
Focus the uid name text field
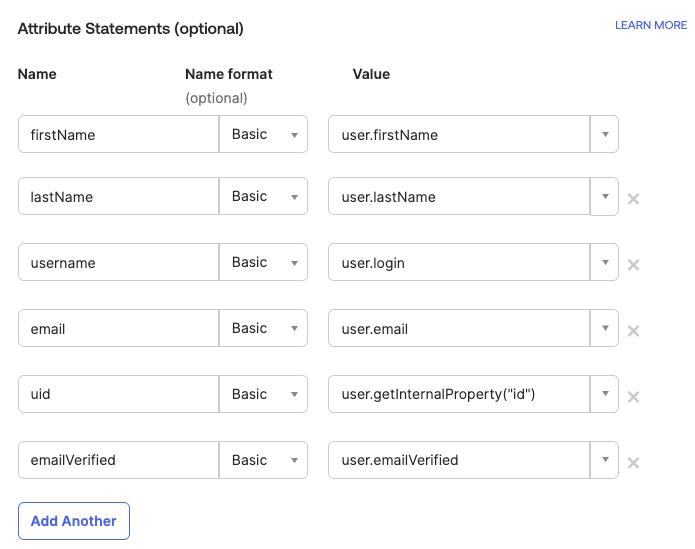pyautogui.click(x=118, y=395)
